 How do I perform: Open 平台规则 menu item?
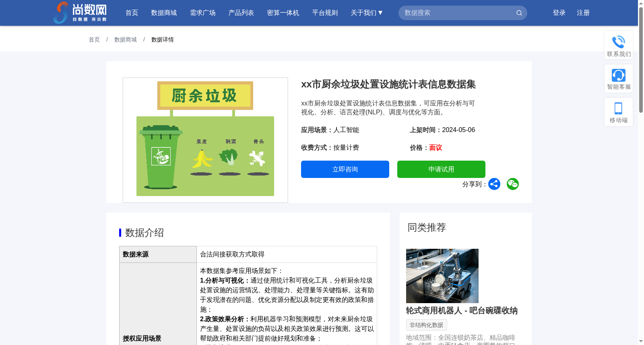(325, 13)
